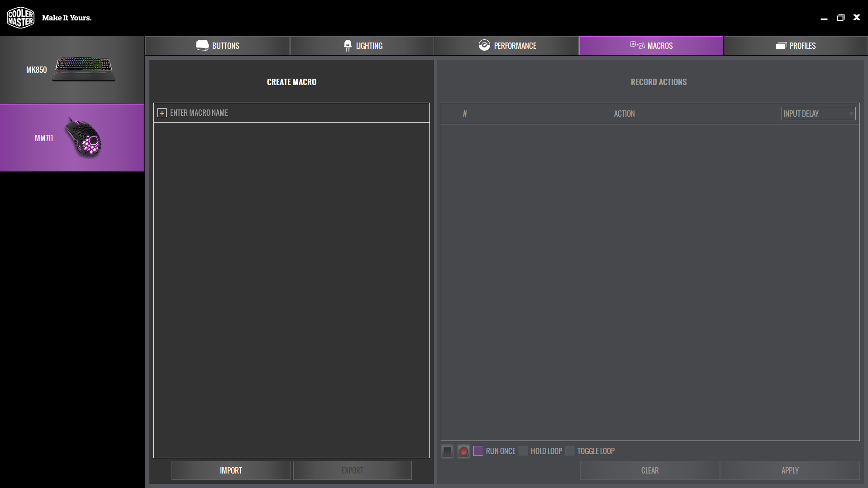
Task: Click the Import button
Action: (x=231, y=470)
